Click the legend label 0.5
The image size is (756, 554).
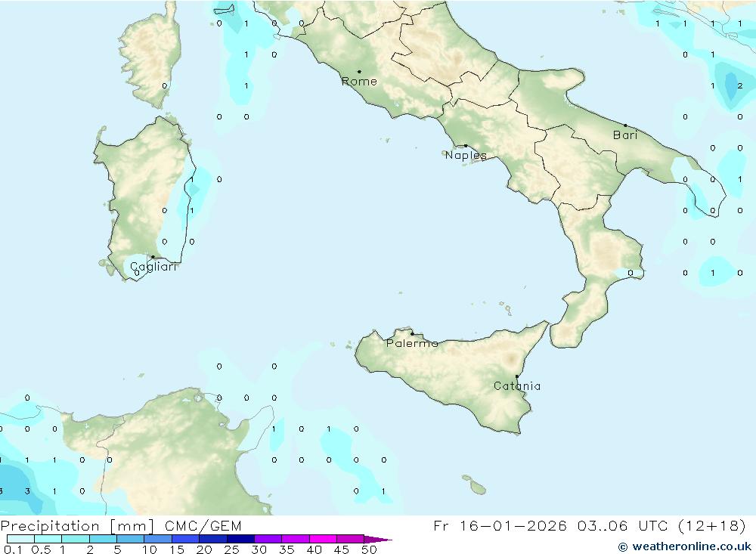41,549
